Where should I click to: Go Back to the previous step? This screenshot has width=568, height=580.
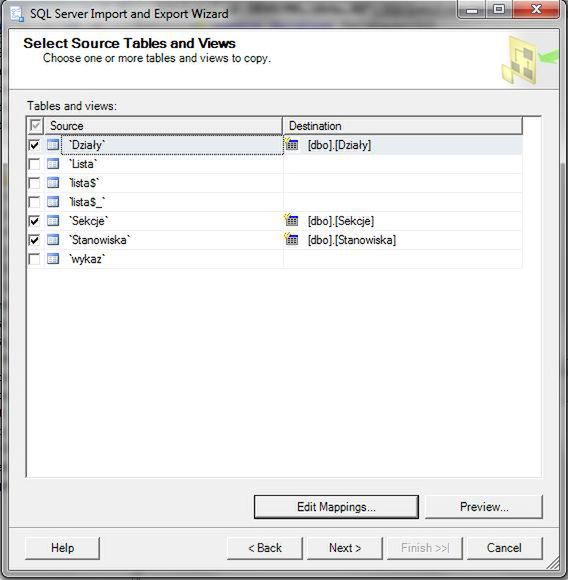coord(265,548)
